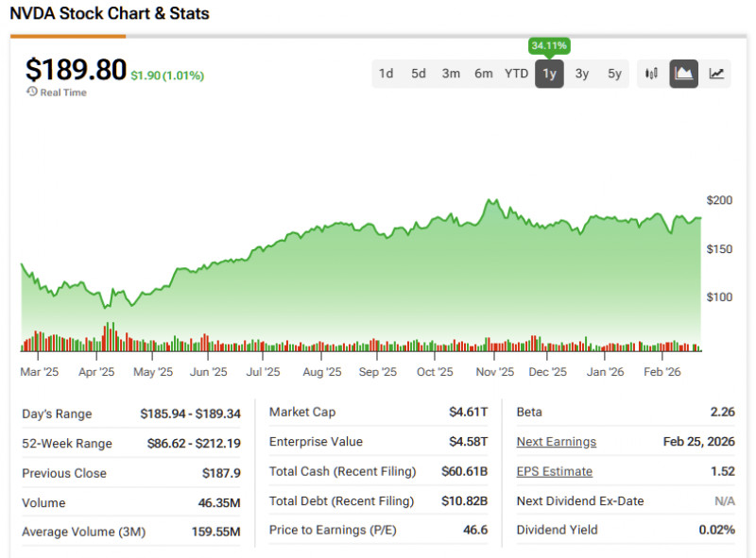This screenshot has width=756, height=558.
Task: Open the Next Earnings link
Action: 556,442
